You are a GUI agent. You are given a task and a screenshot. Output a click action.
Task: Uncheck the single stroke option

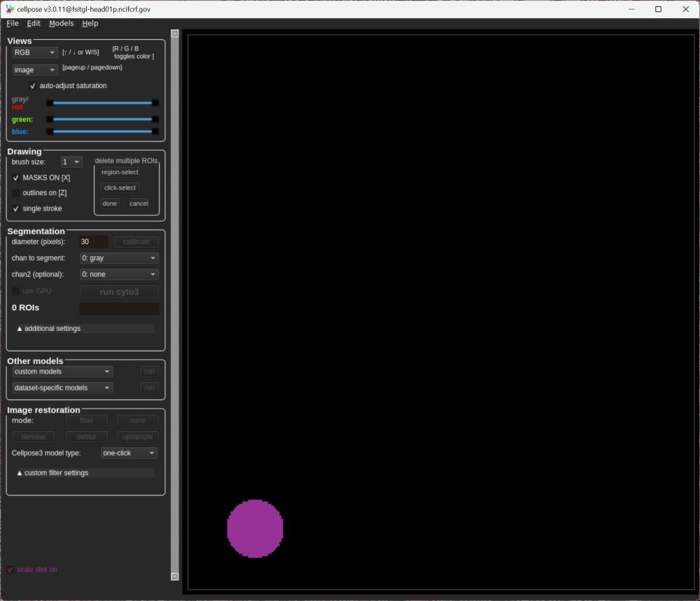(x=16, y=208)
